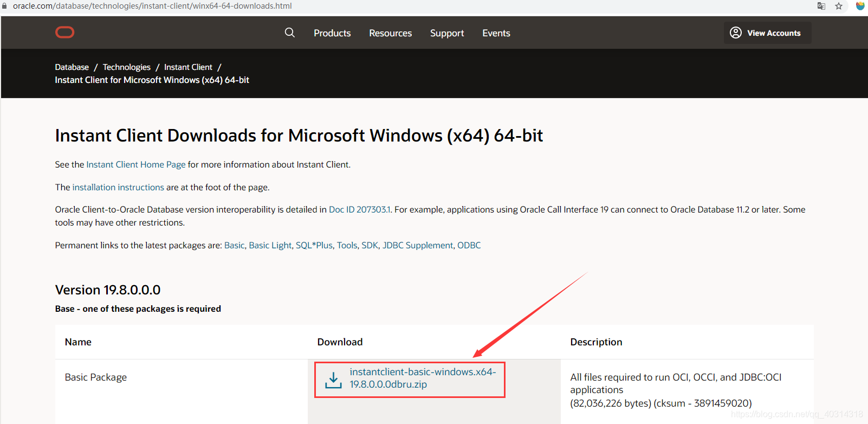Screen dimensions: 868x424
Task: Click the download arrow icon for basic package
Action: click(x=333, y=380)
